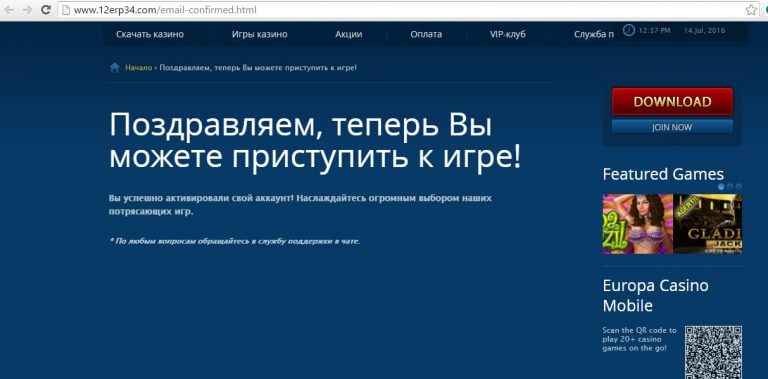Image resolution: width=768 pixels, height=379 pixels.
Task: Click the Europa Casino Mobile QR code
Action: tap(713, 352)
